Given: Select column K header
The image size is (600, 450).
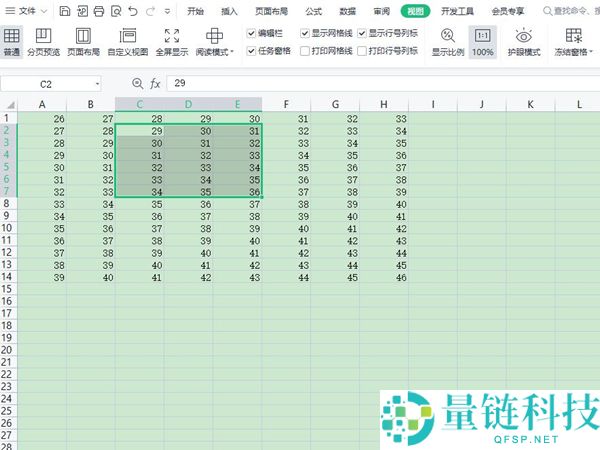Looking at the screenshot, I should point(530,104).
